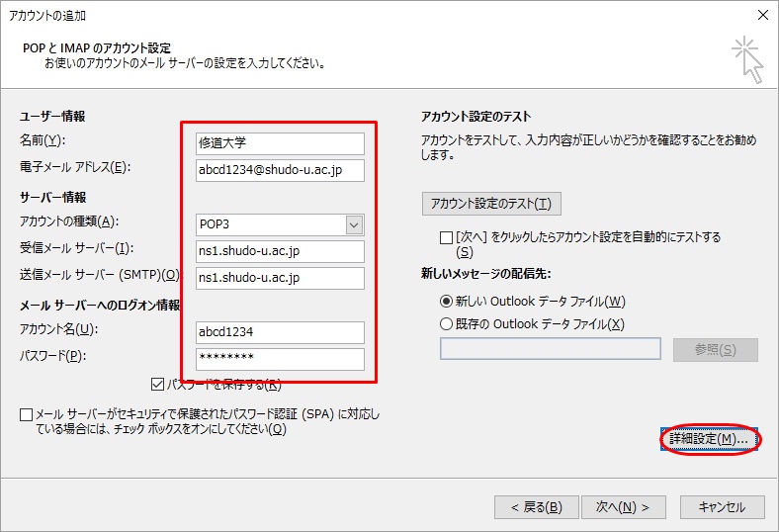Click the account settings test button

click(491, 205)
